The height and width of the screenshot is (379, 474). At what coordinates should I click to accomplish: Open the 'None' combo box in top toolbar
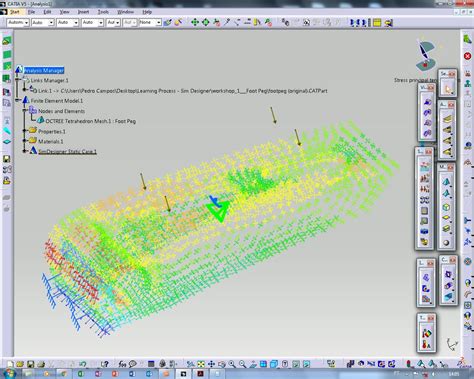(150, 23)
